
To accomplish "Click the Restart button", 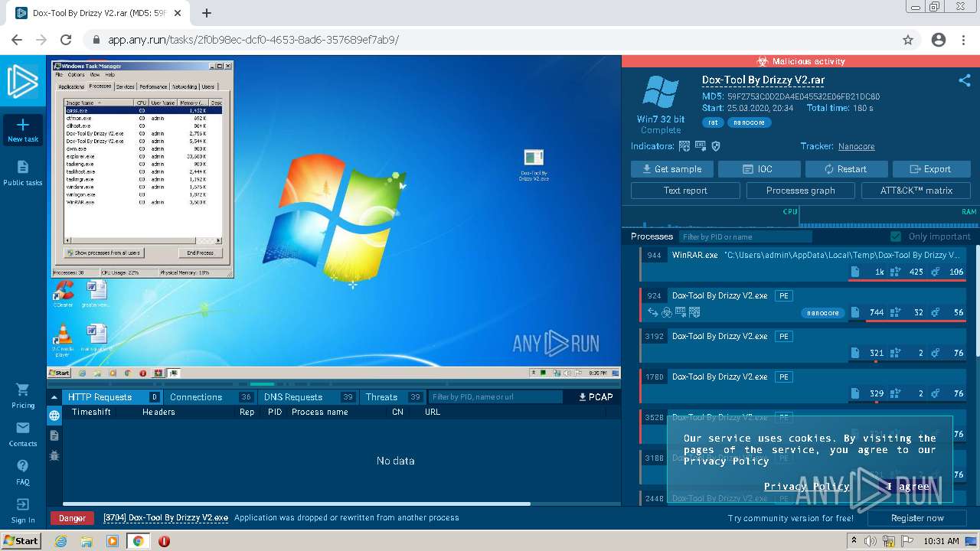I will pyautogui.click(x=846, y=169).
